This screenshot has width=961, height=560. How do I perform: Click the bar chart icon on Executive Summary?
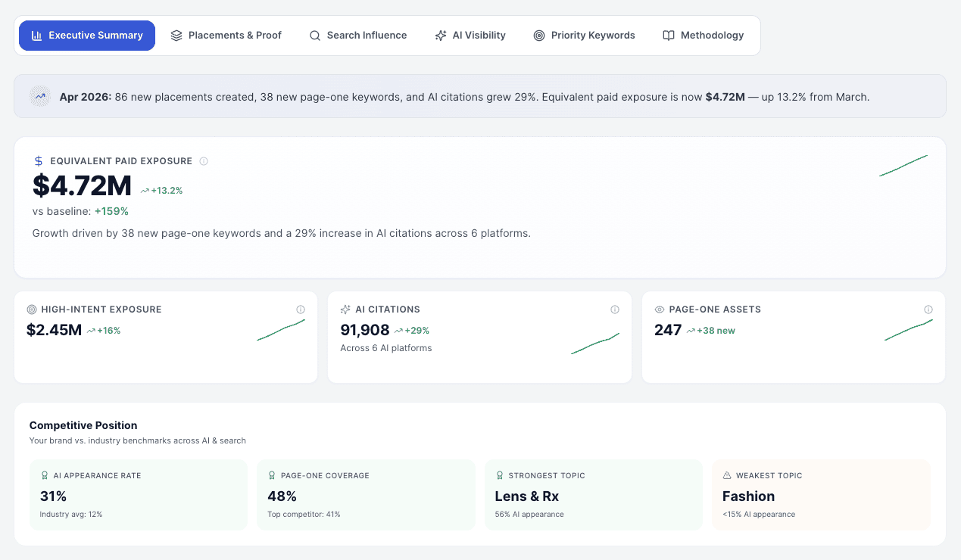coord(36,36)
